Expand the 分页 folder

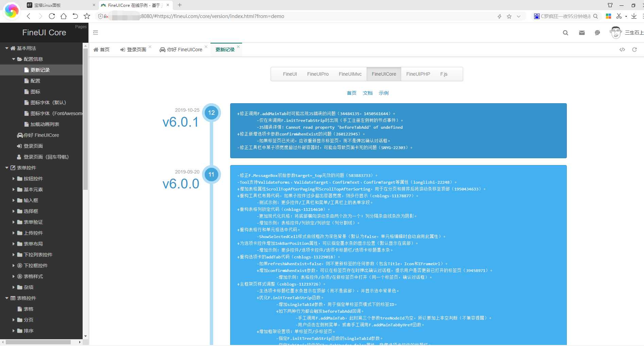coord(14,320)
